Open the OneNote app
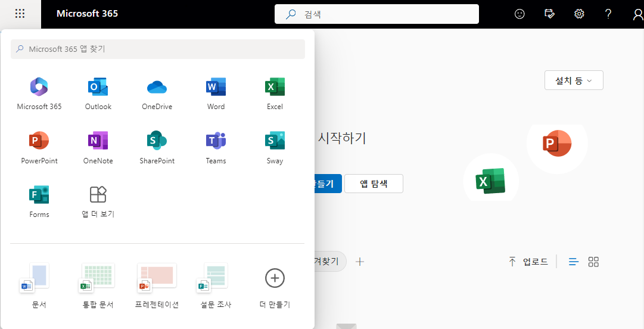Viewport: 644px width, 329px height. 98,147
